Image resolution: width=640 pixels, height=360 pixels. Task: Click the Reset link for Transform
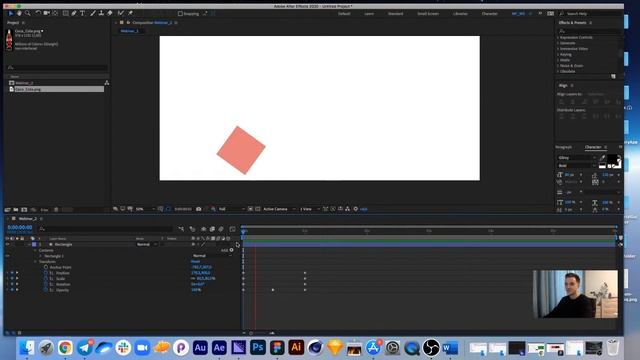pyautogui.click(x=196, y=262)
